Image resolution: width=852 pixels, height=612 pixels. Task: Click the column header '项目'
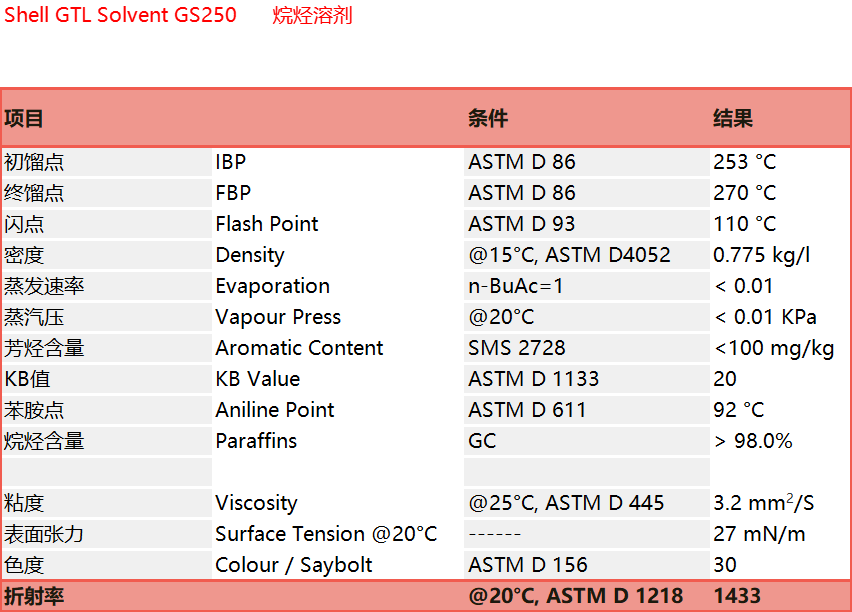pos(23,118)
